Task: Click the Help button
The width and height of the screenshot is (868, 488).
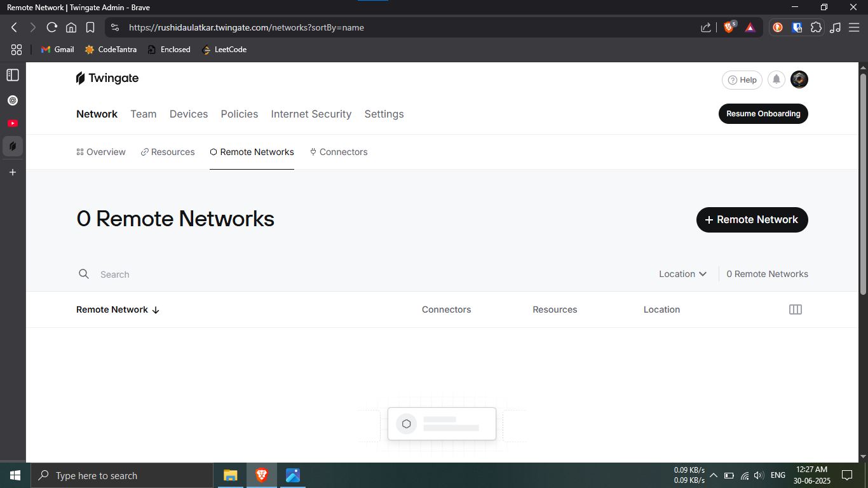Action: point(742,79)
